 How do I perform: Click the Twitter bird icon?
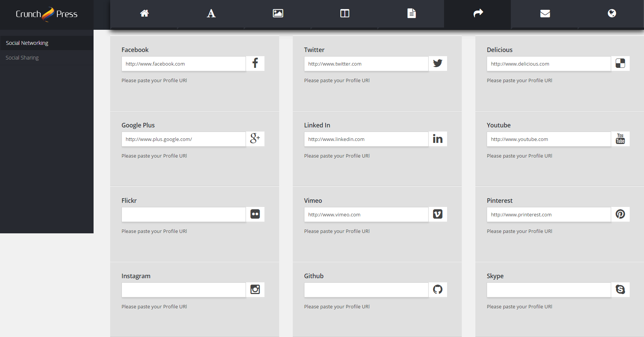pyautogui.click(x=438, y=63)
